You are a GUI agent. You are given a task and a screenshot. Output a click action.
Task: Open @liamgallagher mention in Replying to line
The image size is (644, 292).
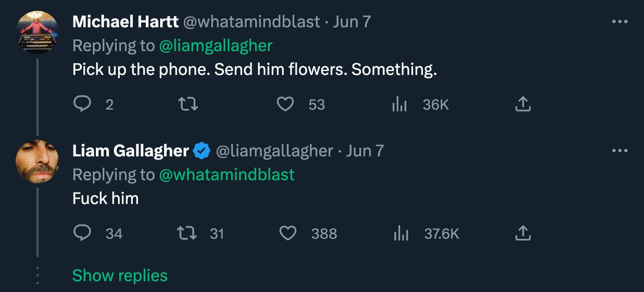coord(216,45)
